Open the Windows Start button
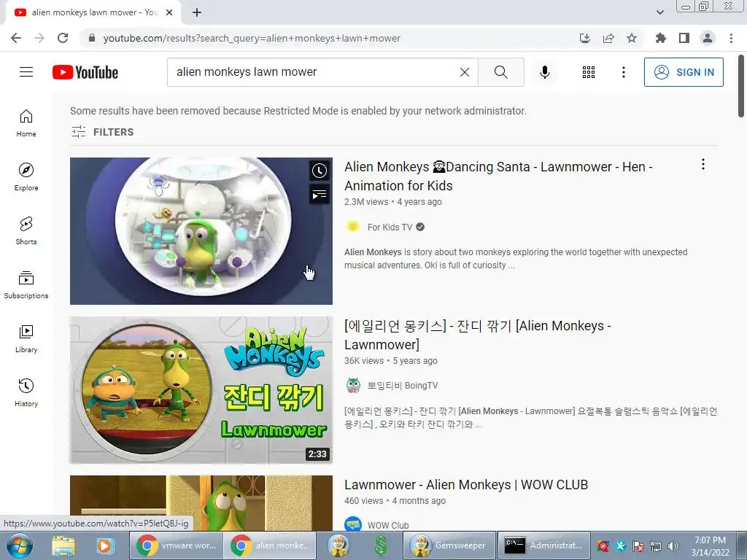 coord(20,545)
